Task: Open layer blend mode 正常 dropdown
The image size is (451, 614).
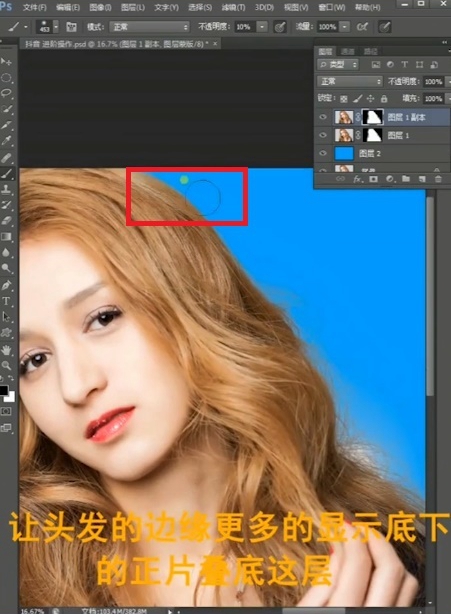Action: 350,81
